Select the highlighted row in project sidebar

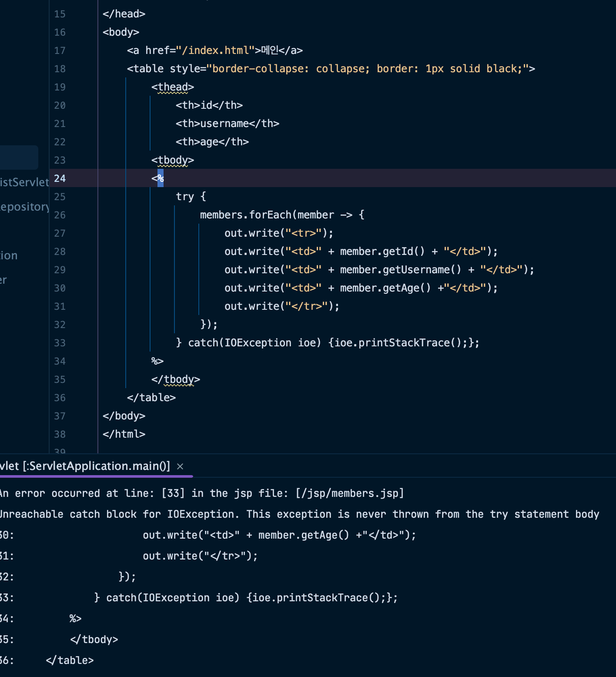(x=19, y=158)
